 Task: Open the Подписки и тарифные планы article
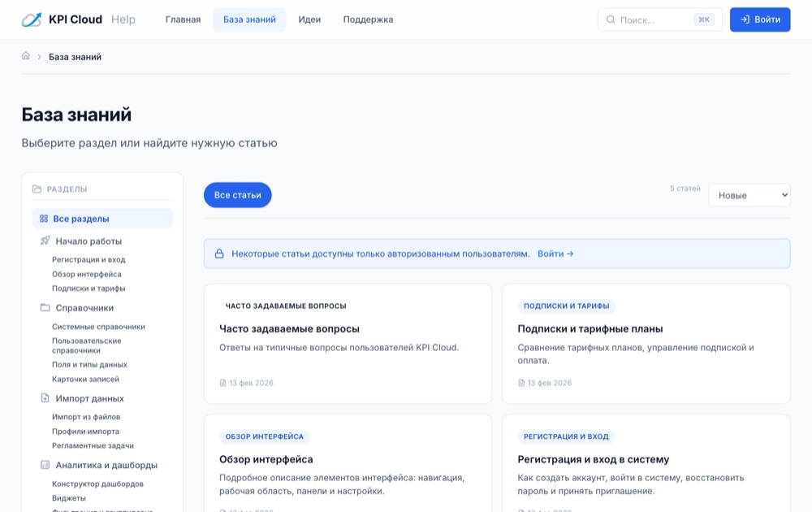(590, 328)
